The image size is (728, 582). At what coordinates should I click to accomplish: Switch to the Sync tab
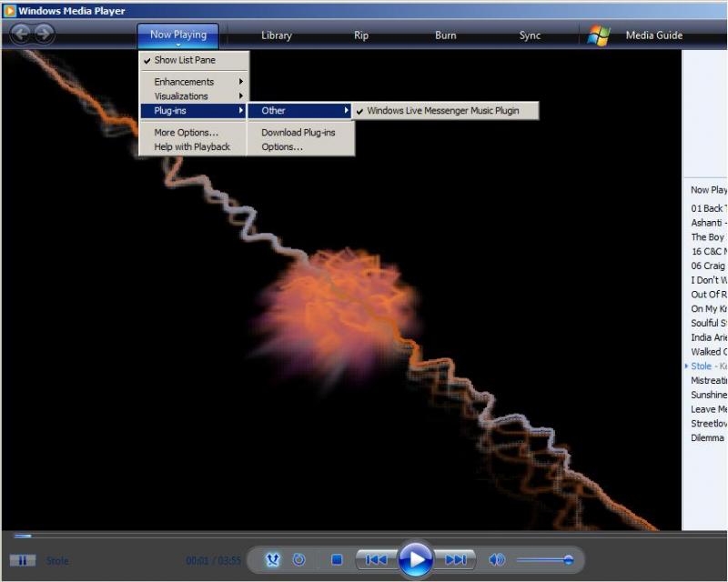[530, 35]
